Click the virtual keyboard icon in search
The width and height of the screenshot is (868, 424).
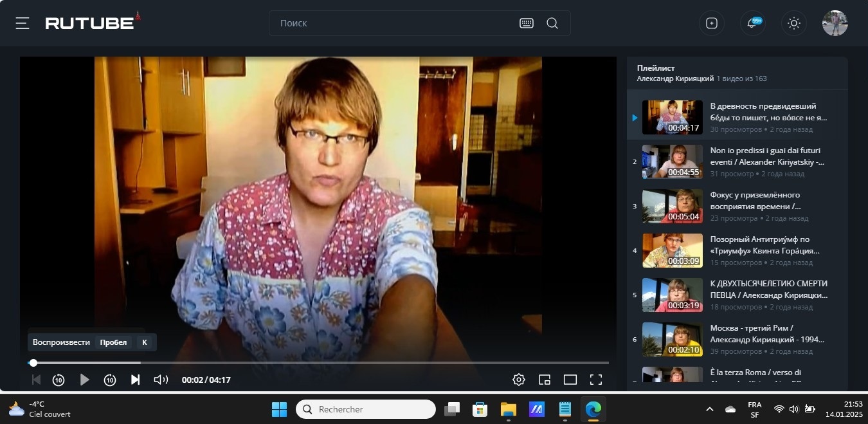(x=526, y=23)
